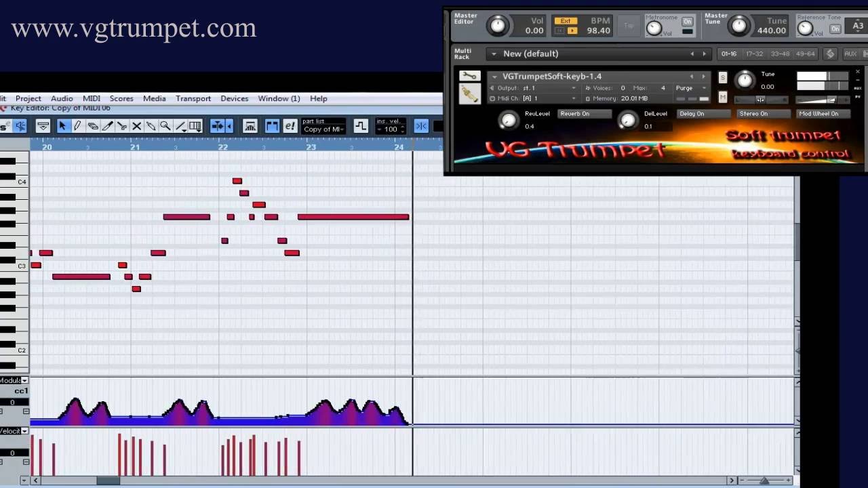The height and width of the screenshot is (488, 868).
Task: Click the Tap tempo button
Action: pyautogui.click(x=629, y=26)
